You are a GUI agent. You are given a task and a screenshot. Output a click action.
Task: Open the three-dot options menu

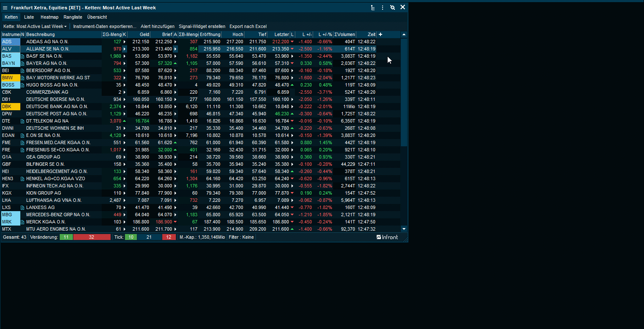tap(383, 8)
